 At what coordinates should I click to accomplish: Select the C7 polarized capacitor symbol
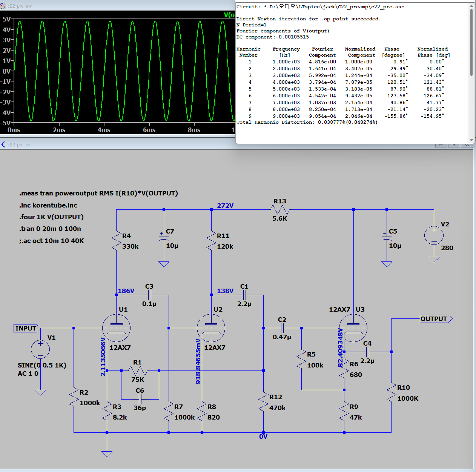164,238
